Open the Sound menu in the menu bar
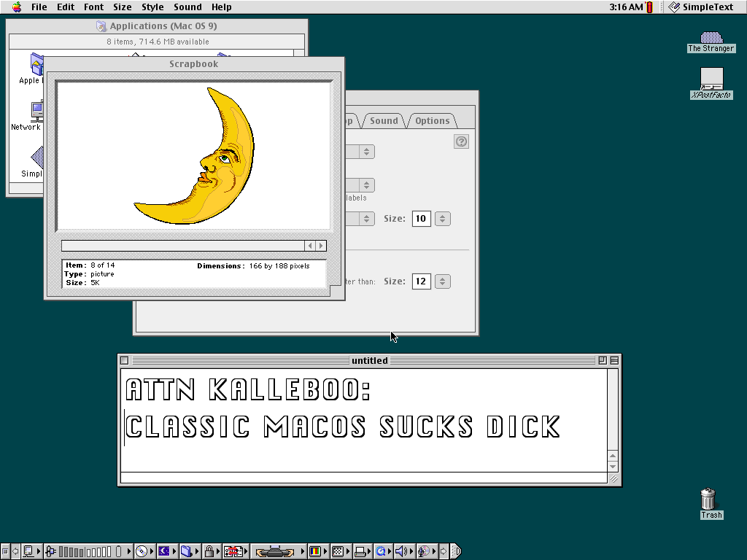 point(187,7)
